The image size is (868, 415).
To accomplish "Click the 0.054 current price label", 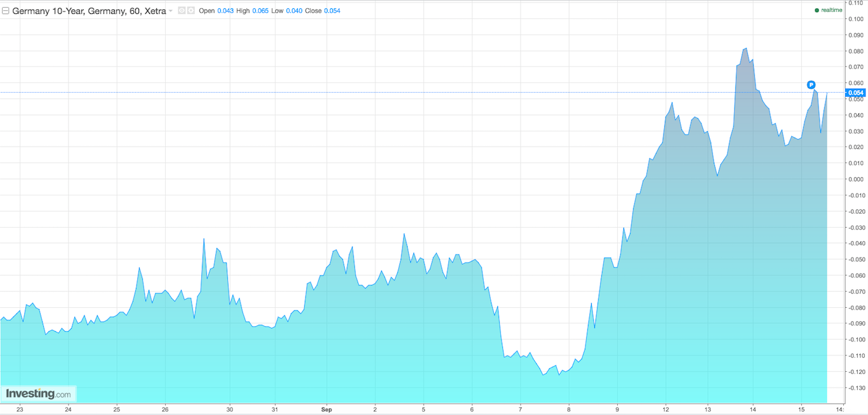I will tap(856, 93).
